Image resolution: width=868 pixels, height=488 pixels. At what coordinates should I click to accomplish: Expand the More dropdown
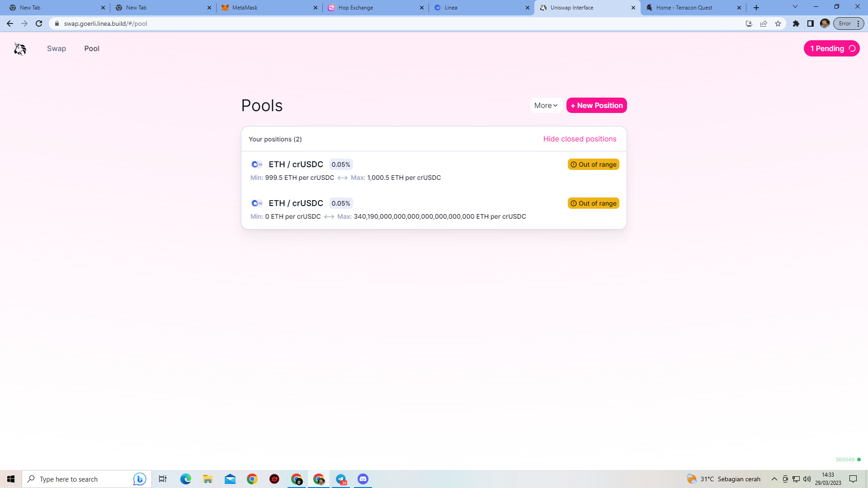546,105
